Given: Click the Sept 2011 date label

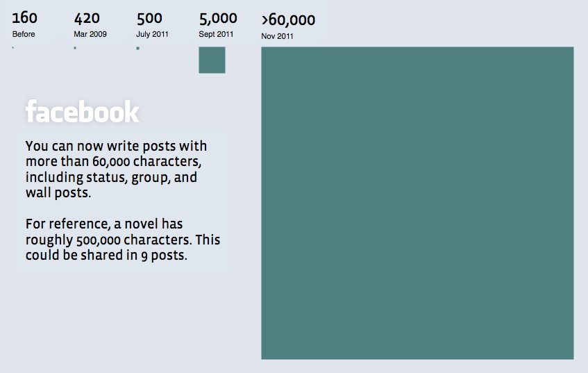Looking at the screenshot, I should click(216, 34).
